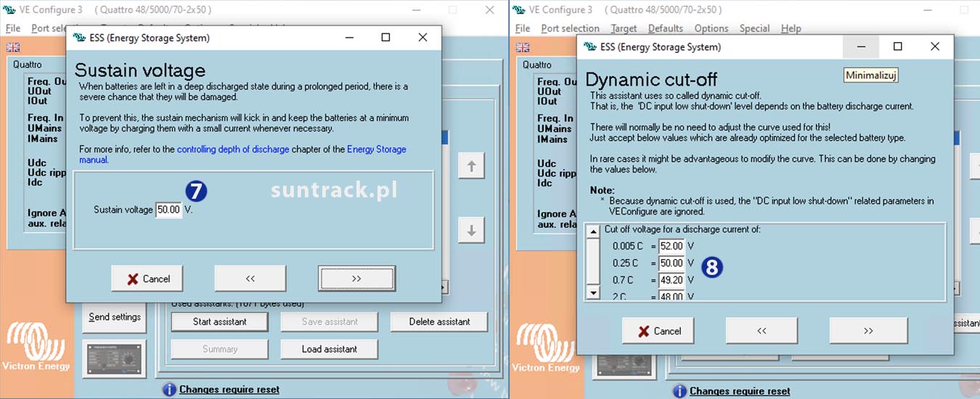
Task: Open controlling depth of discharge link
Action: [233, 149]
